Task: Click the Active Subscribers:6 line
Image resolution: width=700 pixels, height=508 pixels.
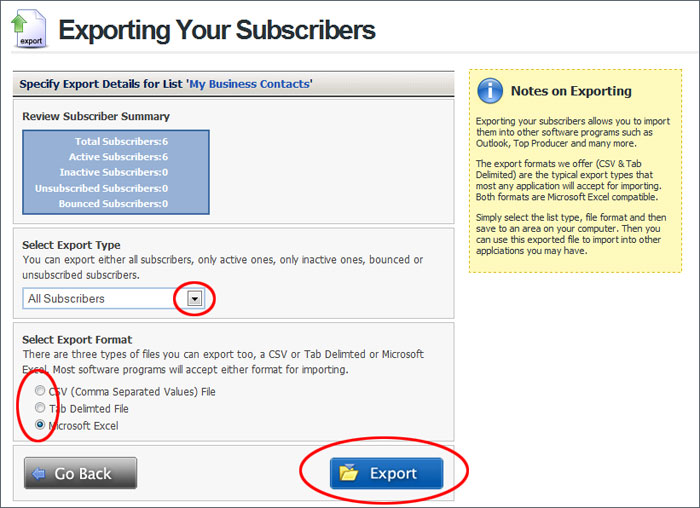Action: (x=118, y=157)
